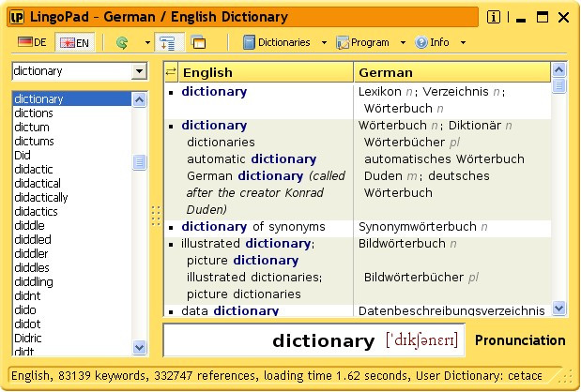
Task: Click the status bar keyword statistics text
Action: tap(276, 376)
